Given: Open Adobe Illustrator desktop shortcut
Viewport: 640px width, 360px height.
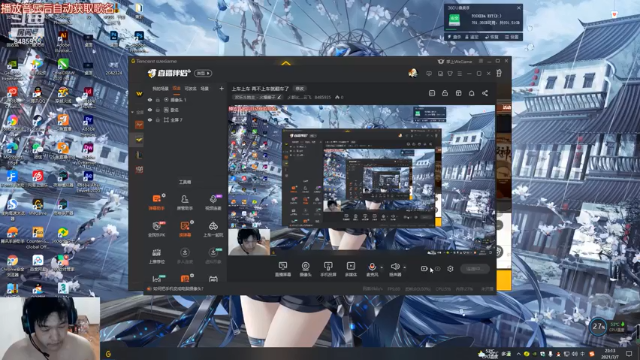Looking at the screenshot, I should tap(63, 40).
